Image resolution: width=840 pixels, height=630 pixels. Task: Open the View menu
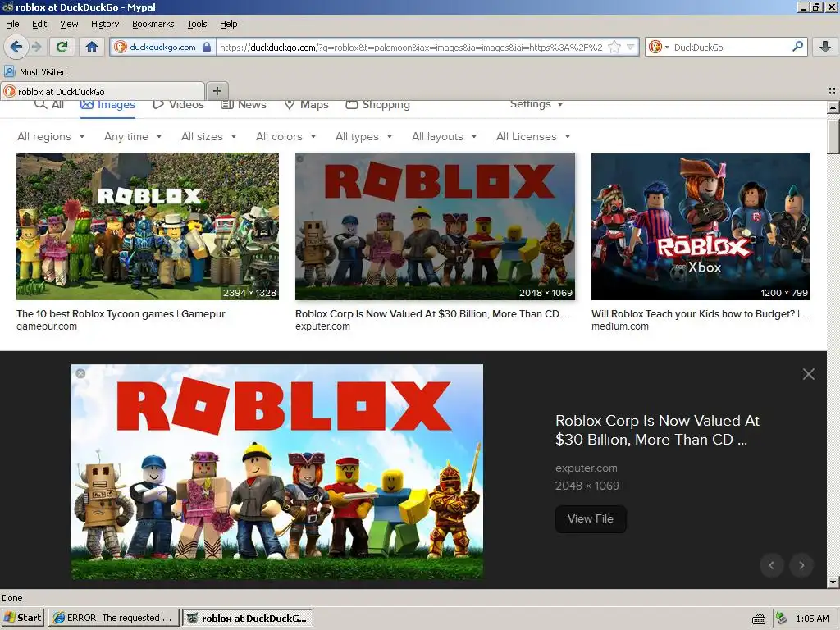tap(69, 24)
